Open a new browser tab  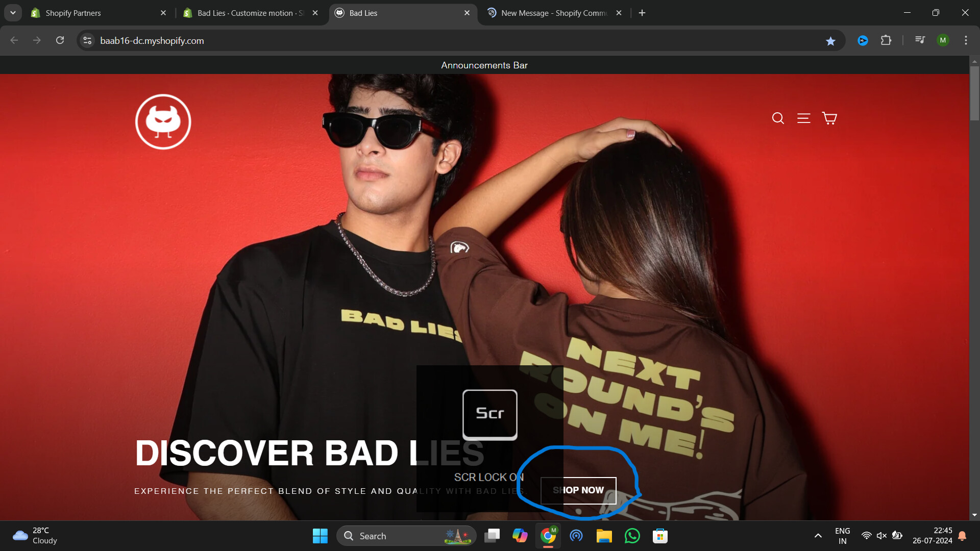click(x=642, y=13)
